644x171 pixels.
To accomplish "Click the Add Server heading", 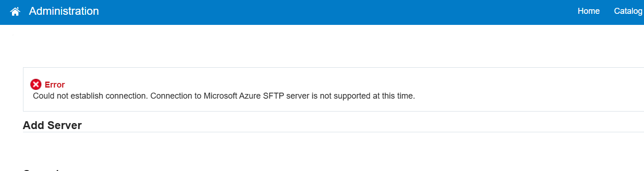I will click(52, 125).
